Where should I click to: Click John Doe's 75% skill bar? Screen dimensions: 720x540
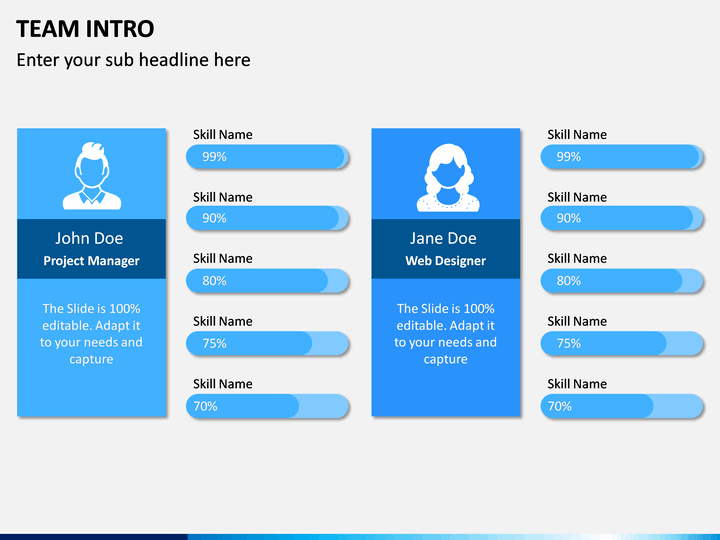[267, 343]
